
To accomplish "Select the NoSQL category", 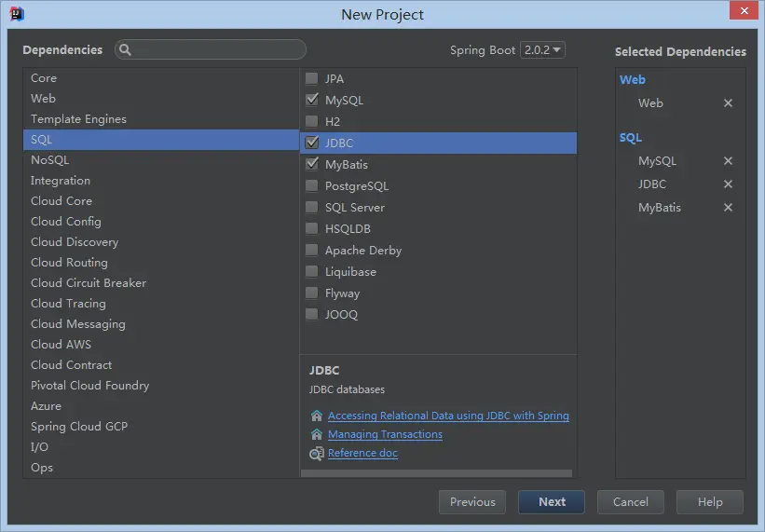I will 161,160.
